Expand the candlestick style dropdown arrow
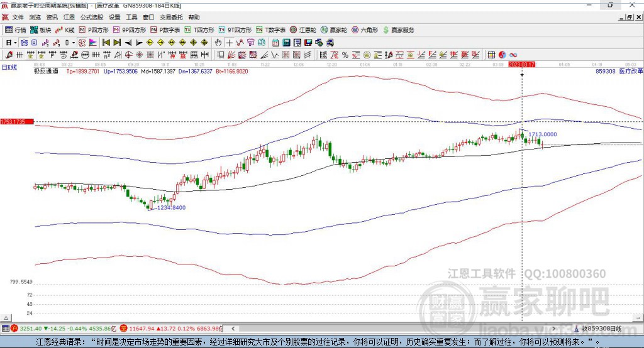 (x=74, y=43)
